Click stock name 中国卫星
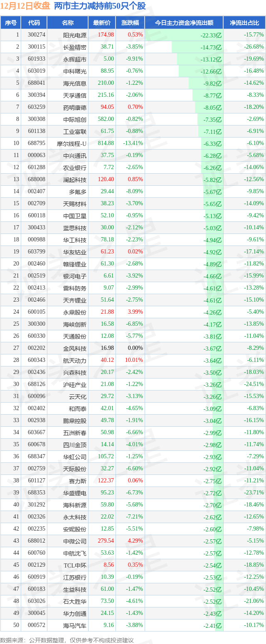 [x=75, y=216]
